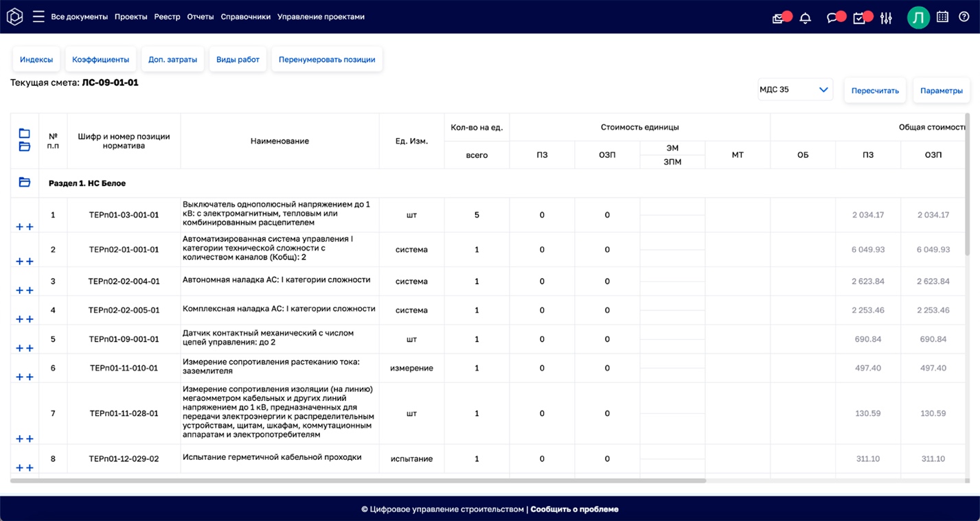The image size is (980, 521).
Task: Click section title Раздел 1. НС Белое
Action: coord(87,183)
